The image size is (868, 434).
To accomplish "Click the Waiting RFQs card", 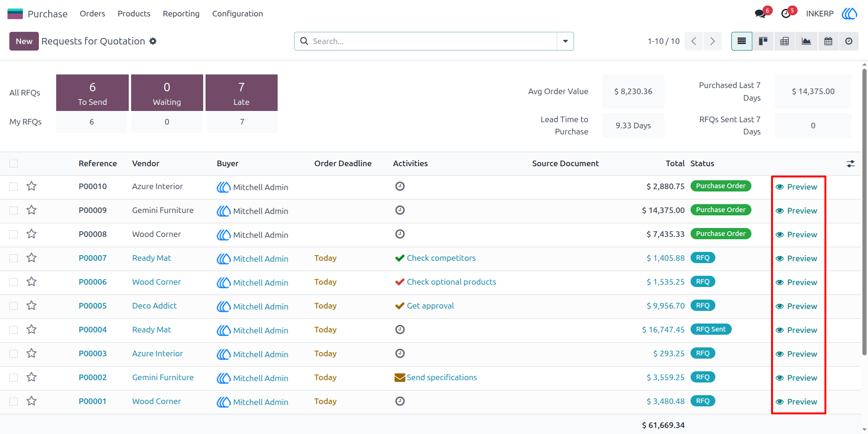I will tap(167, 93).
